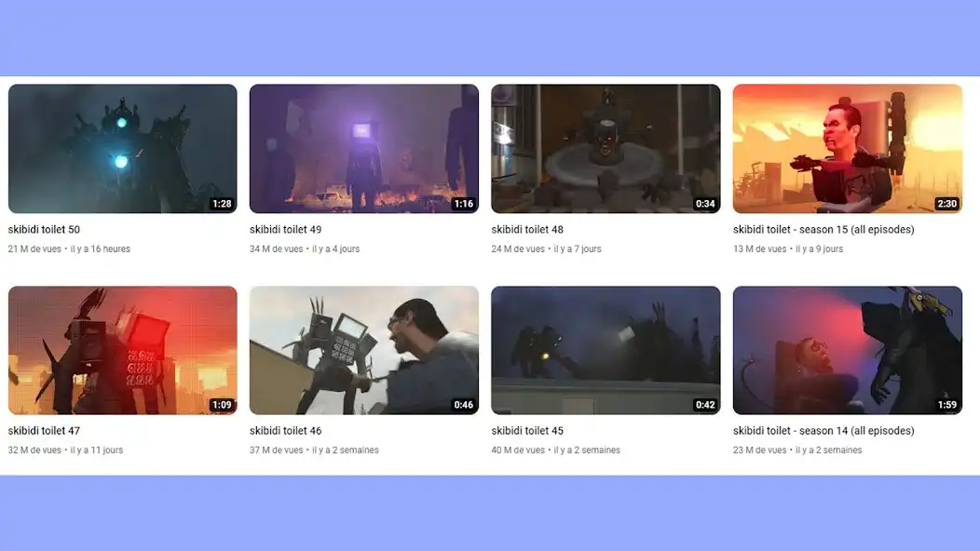Image resolution: width=980 pixels, height=551 pixels.
Task: Click title 'skibidi toilet - season 14 (all episodes)'
Action: click(823, 430)
